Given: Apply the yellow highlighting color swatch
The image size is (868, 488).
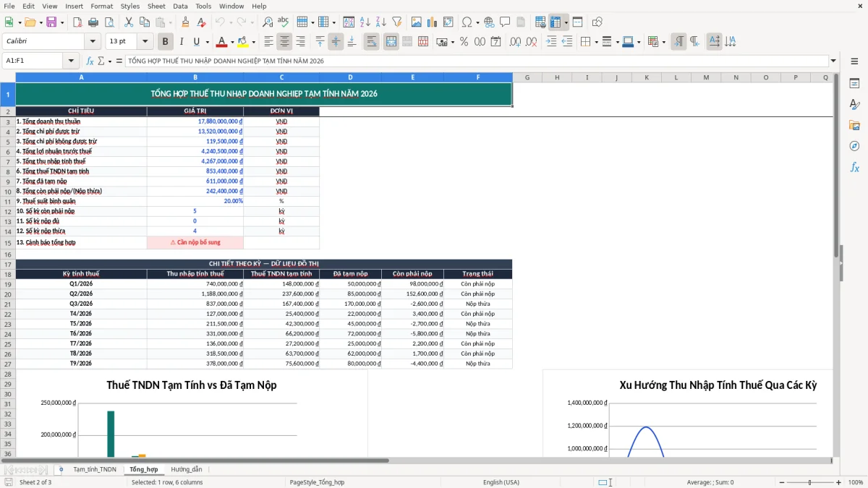Looking at the screenshot, I should (244, 42).
